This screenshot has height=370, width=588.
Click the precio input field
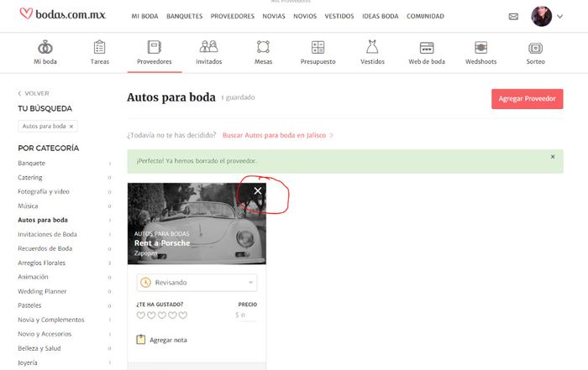point(246,315)
